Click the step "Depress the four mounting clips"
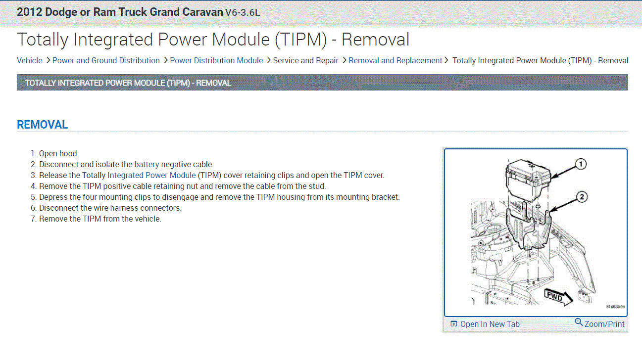 pyautogui.click(x=219, y=197)
